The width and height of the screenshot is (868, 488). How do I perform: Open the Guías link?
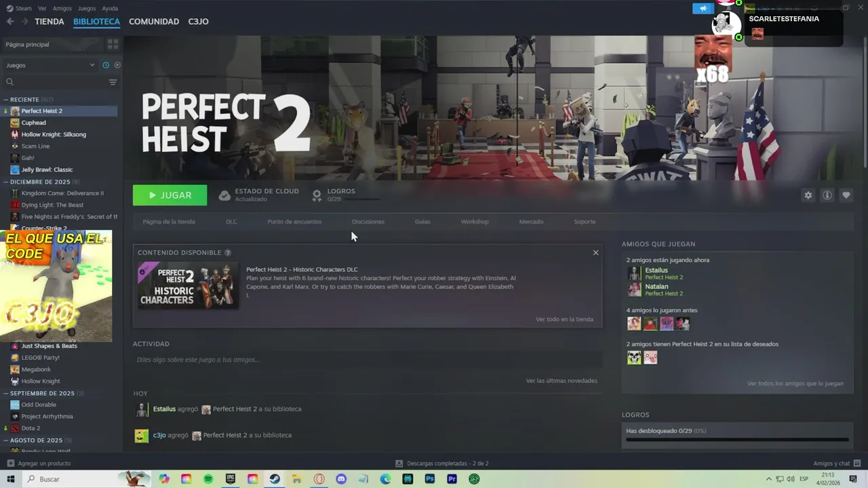422,222
